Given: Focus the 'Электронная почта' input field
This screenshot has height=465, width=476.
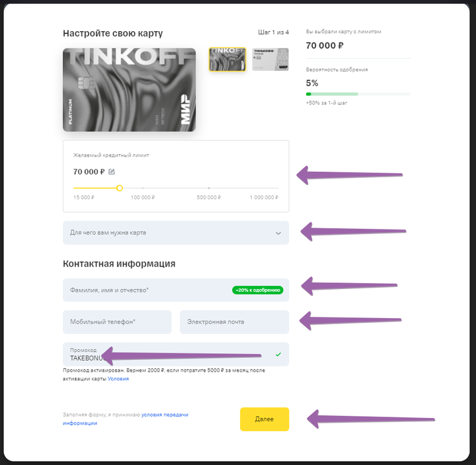Looking at the screenshot, I should click(234, 322).
